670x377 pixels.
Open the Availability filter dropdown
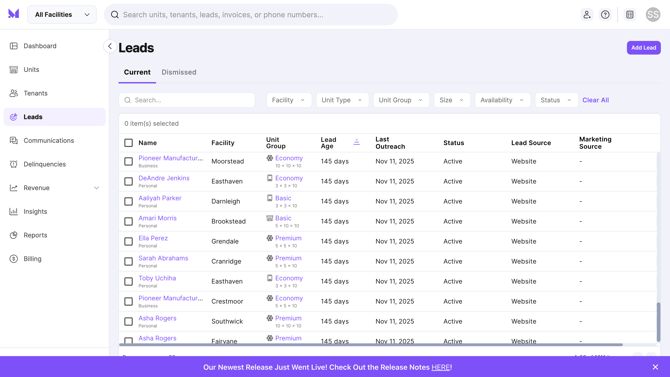coord(502,100)
